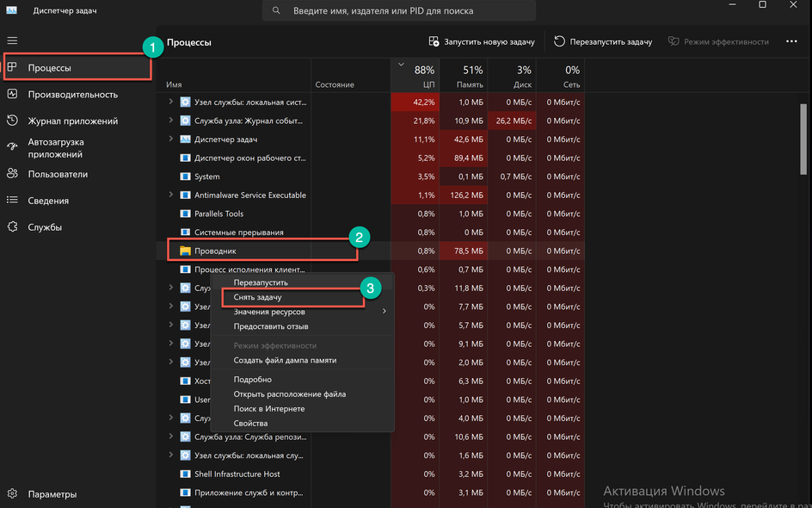Click the Системные прерывания icon
Image resolution: width=812 pixels, height=508 pixels.
point(185,232)
